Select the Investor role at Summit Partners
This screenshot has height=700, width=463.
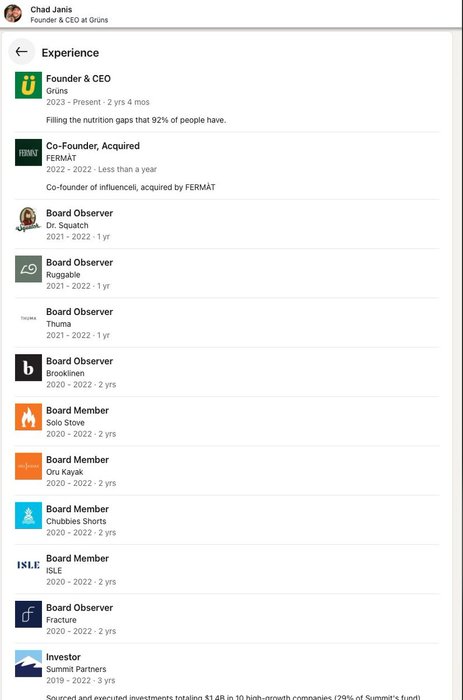coord(63,657)
